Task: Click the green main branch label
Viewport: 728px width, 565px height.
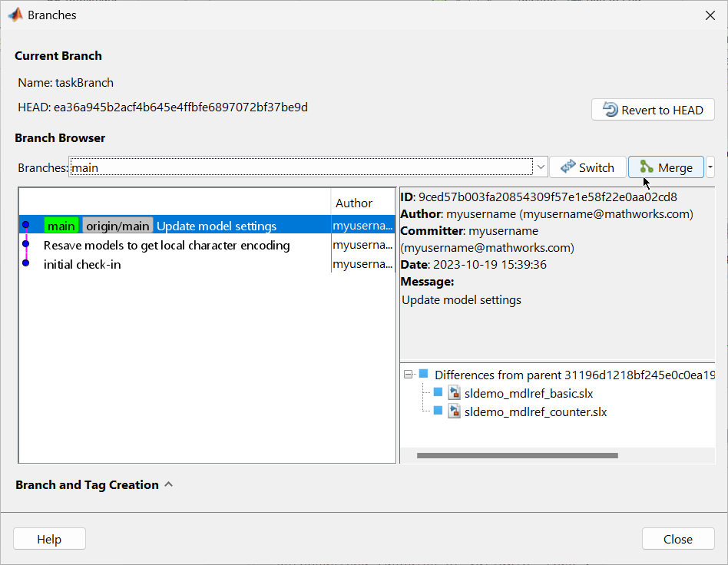Action: (x=61, y=226)
